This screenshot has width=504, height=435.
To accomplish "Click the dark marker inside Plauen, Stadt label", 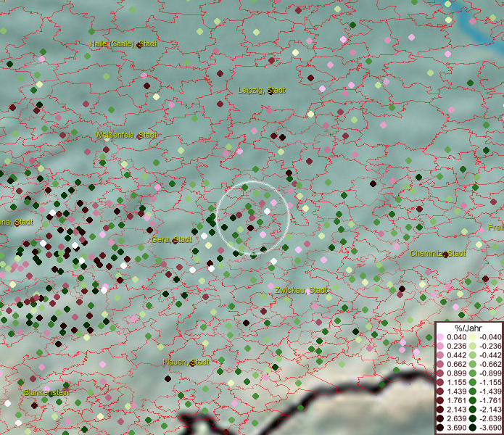I will click(193, 363).
